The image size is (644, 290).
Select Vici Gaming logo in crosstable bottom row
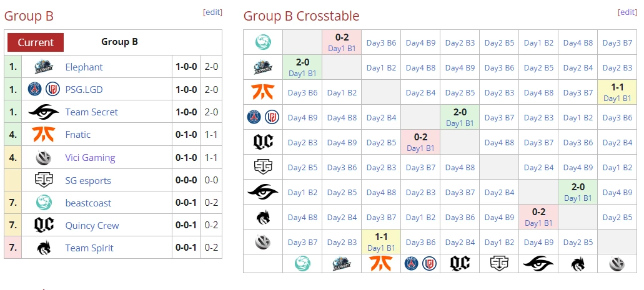(617, 264)
